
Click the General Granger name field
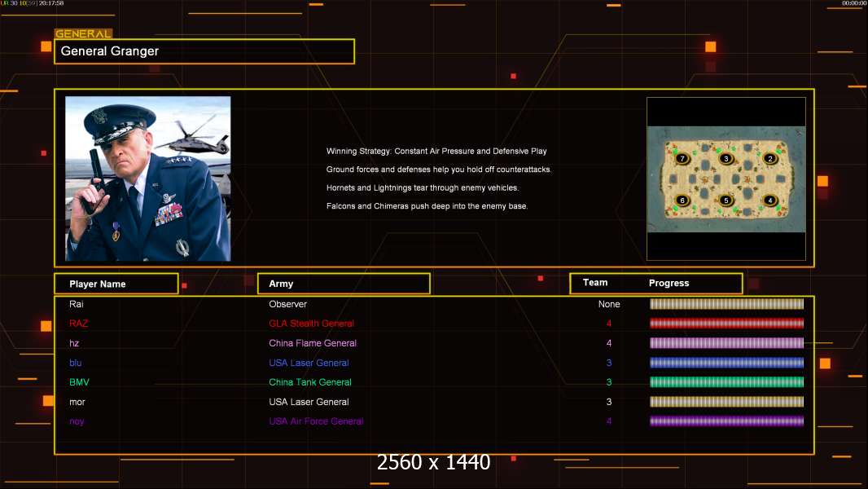click(204, 51)
